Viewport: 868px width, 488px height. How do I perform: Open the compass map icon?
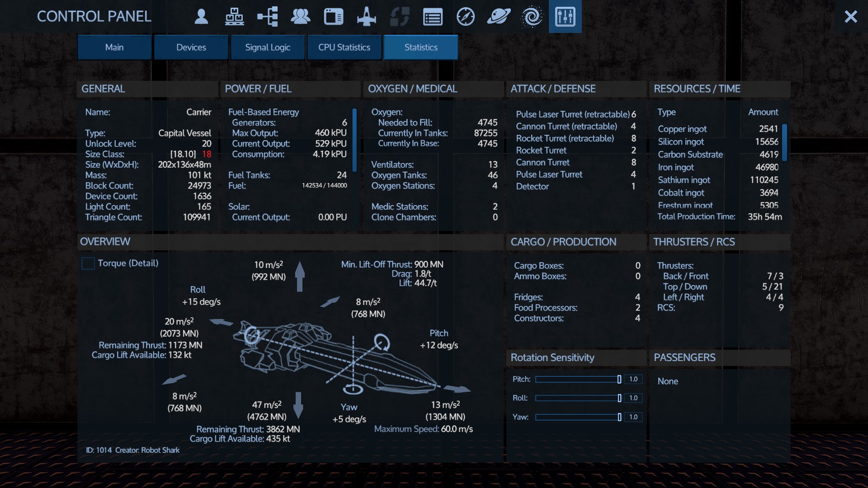(x=466, y=17)
